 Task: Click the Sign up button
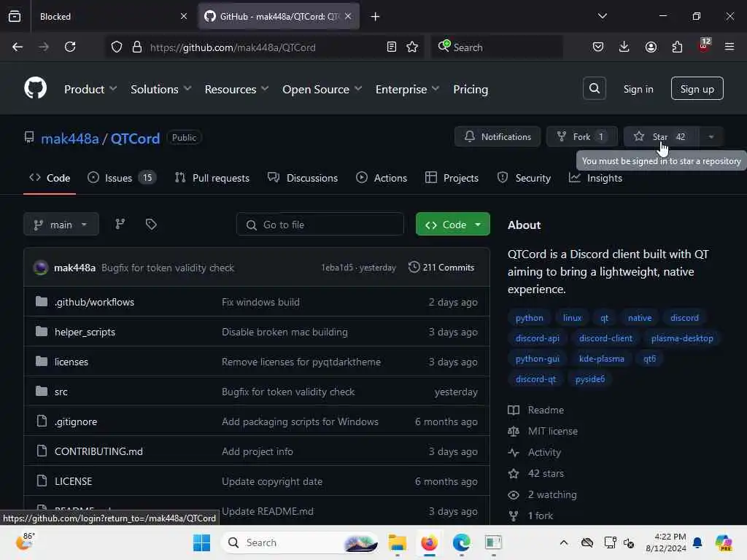click(697, 88)
